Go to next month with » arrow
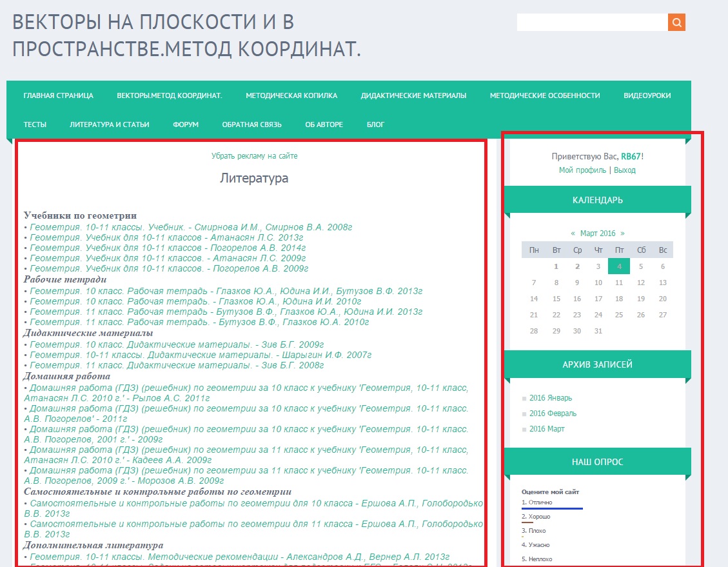 click(622, 233)
